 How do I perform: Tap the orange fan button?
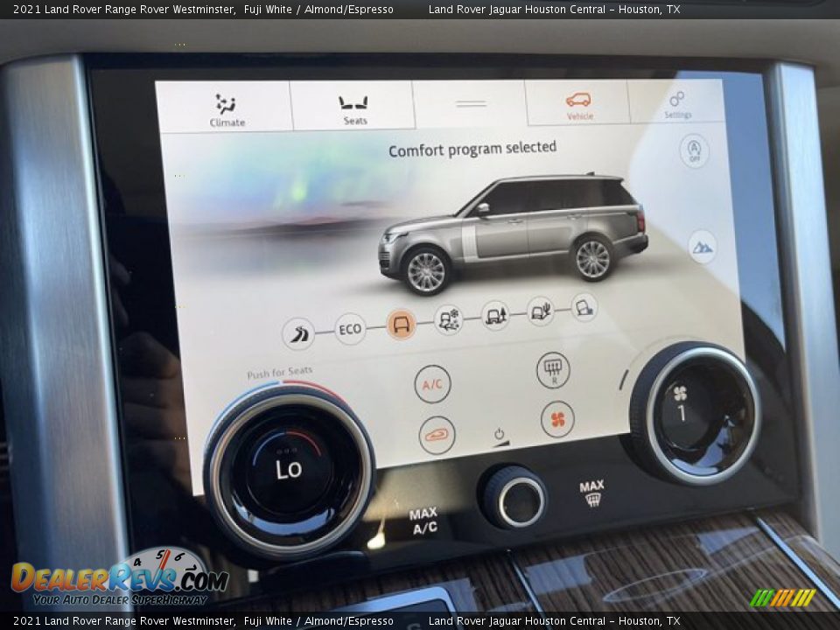coord(557,419)
